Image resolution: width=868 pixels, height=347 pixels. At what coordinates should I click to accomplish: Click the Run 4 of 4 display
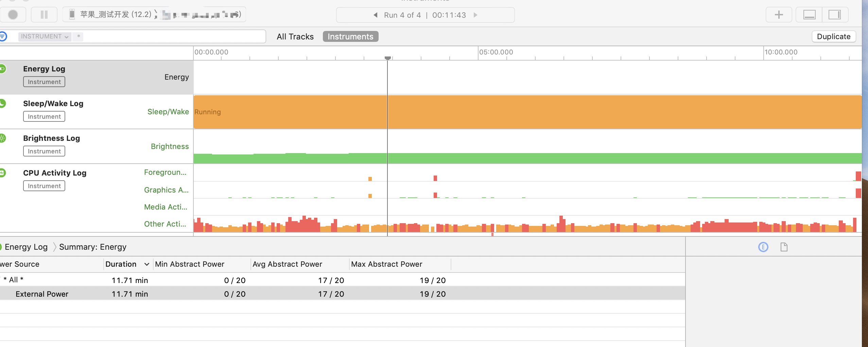tap(402, 15)
